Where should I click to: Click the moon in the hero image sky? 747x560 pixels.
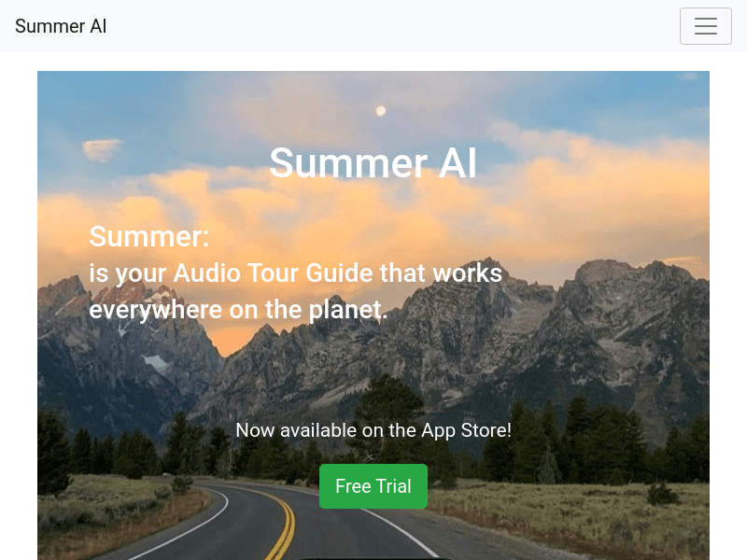point(381,111)
